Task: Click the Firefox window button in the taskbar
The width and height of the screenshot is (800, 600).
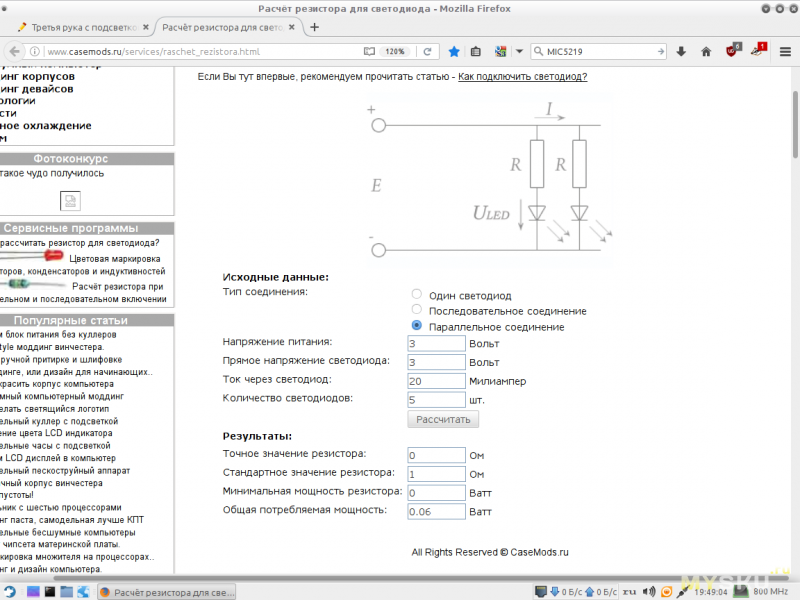Action: [166, 592]
